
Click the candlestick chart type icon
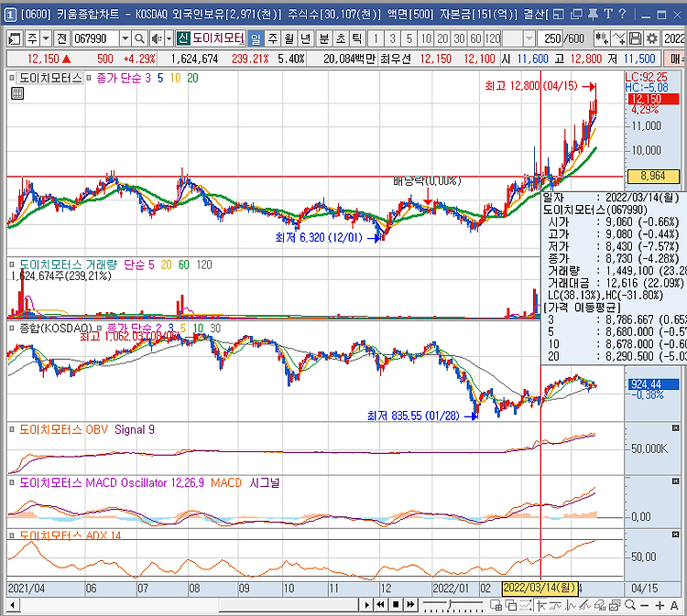coord(602,39)
